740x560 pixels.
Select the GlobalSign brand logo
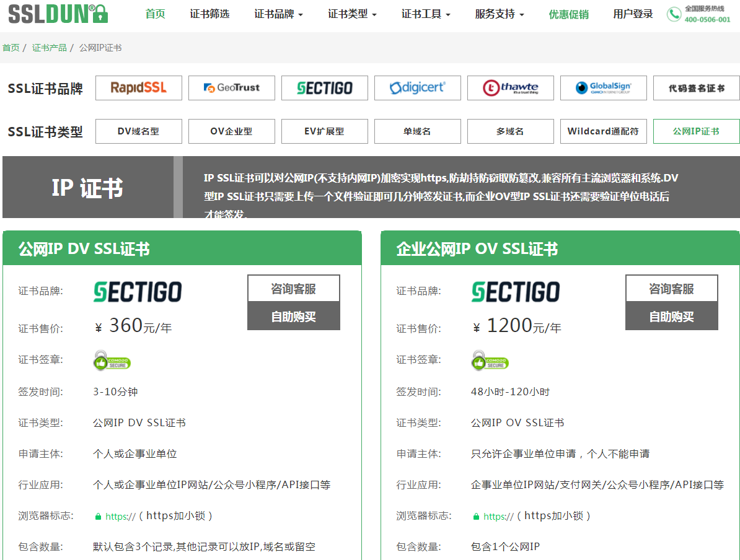(x=604, y=88)
